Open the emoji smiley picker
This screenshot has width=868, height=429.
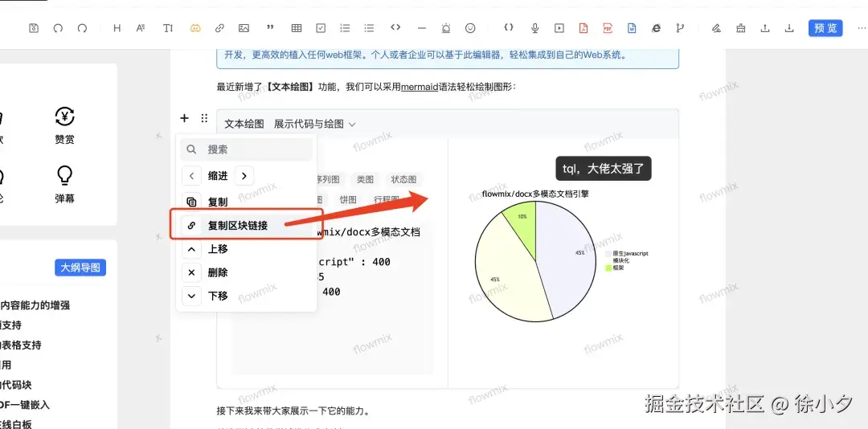pyautogui.click(x=470, y=27)
